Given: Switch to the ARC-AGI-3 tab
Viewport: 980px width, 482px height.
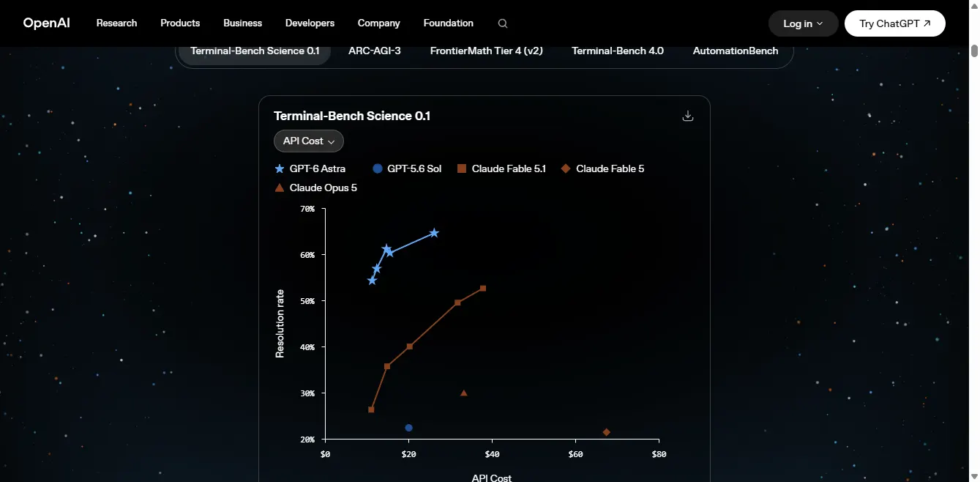Looking at the screenshot, I should (x=375, y=51).
